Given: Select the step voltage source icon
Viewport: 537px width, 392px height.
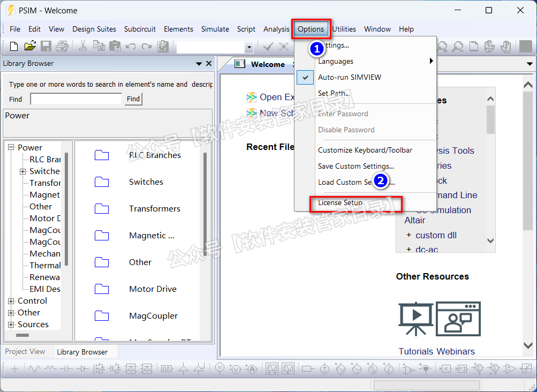Looking at the screenshot, I should (389, 369).
